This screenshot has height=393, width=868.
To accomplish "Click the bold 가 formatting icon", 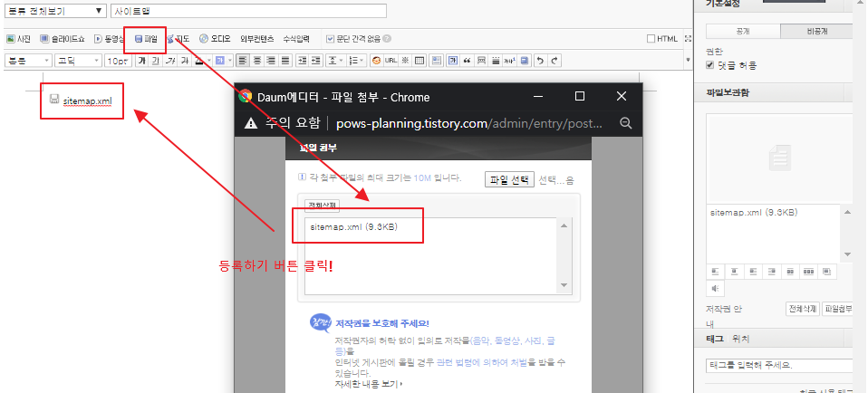I will tap(142, 61).
